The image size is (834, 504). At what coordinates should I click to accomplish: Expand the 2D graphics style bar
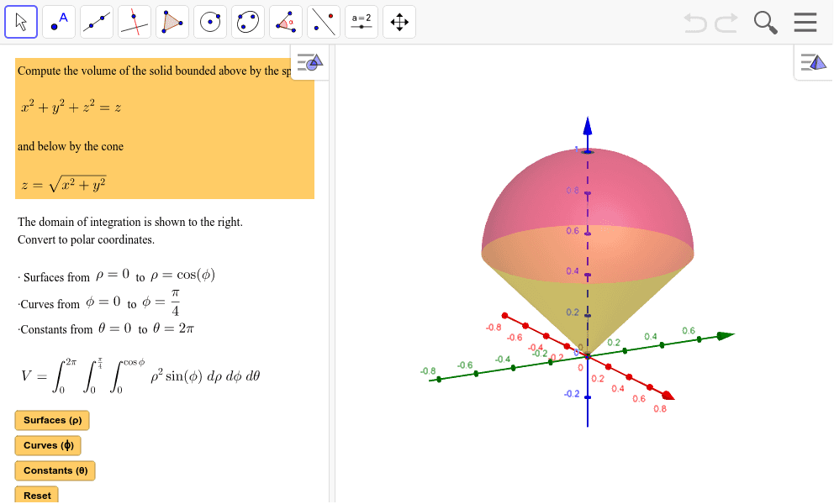click(309, 62)
